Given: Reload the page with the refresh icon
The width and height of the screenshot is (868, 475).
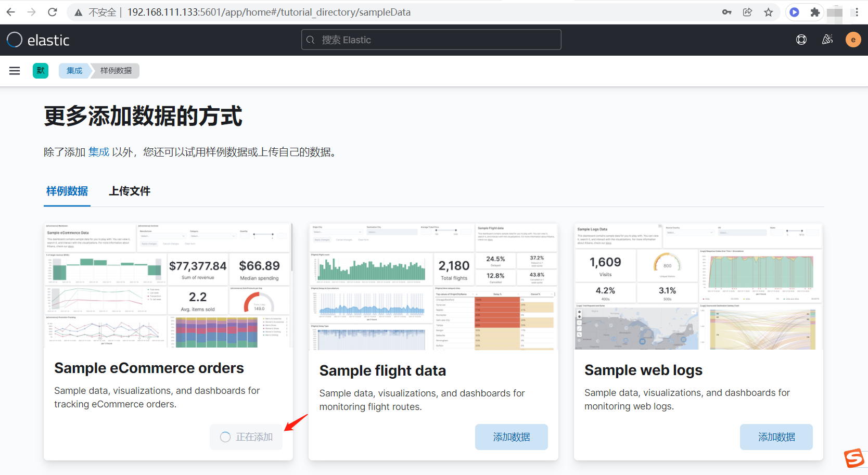Looking at the screenshot, I should pos(52,12).
